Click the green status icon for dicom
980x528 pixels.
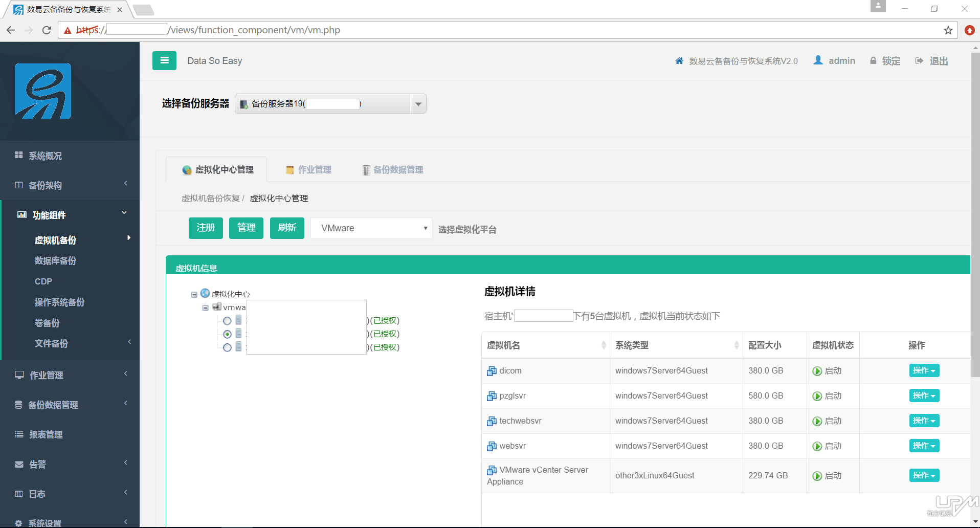pyautogui.click(x=817, y=371)
